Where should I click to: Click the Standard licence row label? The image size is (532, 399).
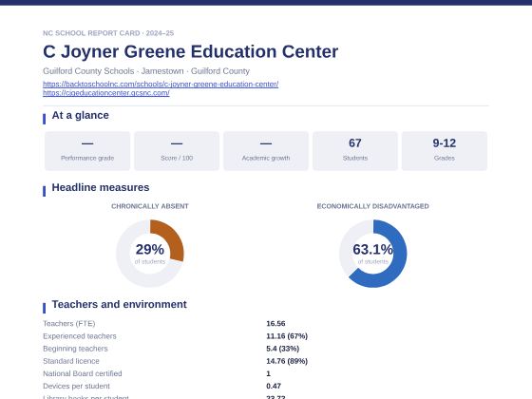coord(71,361)
